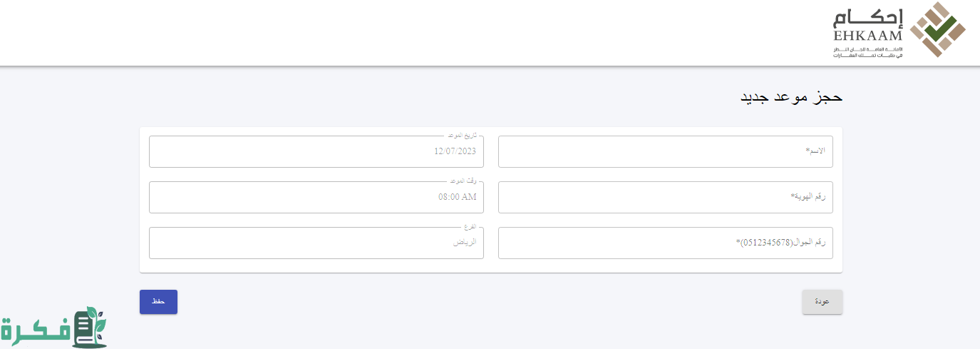The width and height of the screenshot is (980, 349).
Task: Click the فكرة green watermark text
Action: (x=34, y=331)
